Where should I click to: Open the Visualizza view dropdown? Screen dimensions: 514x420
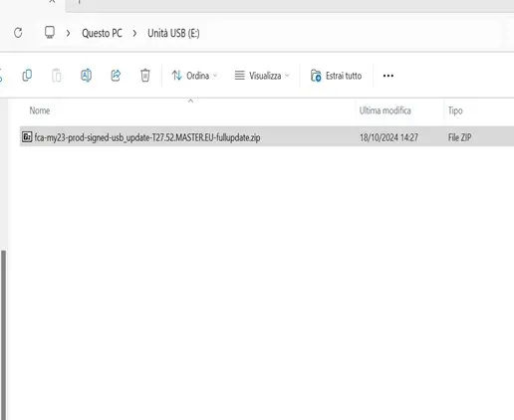click(262, 76)
